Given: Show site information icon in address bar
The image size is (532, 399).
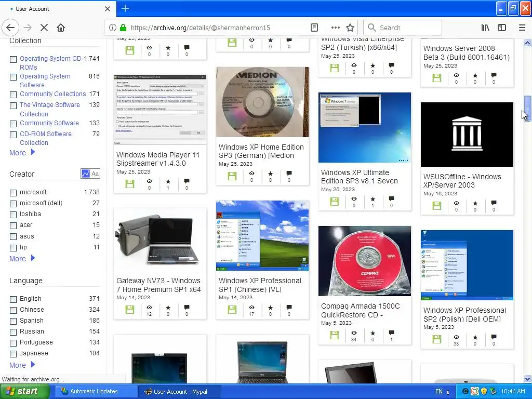Looking at the screenshot, I should [x=112, y=28].
